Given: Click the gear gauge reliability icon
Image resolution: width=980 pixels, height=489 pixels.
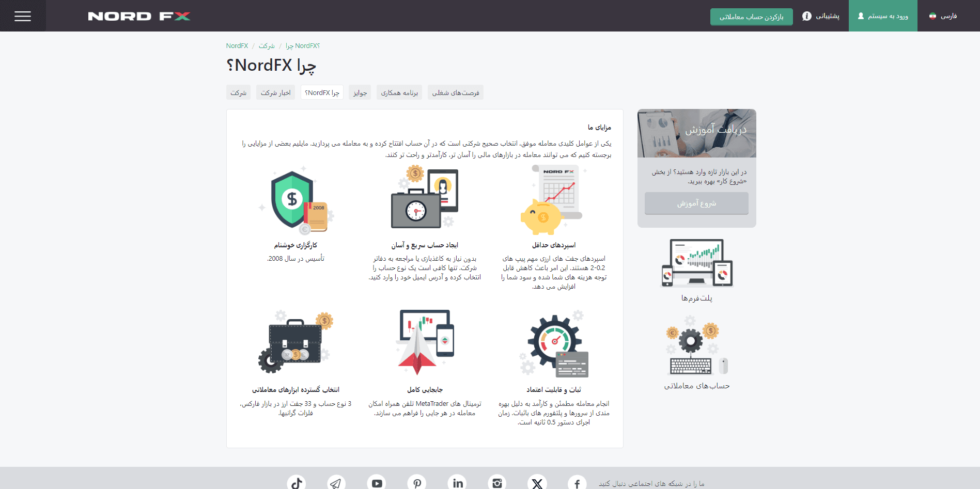Looking at the screenshot, I should click(554, 344).
